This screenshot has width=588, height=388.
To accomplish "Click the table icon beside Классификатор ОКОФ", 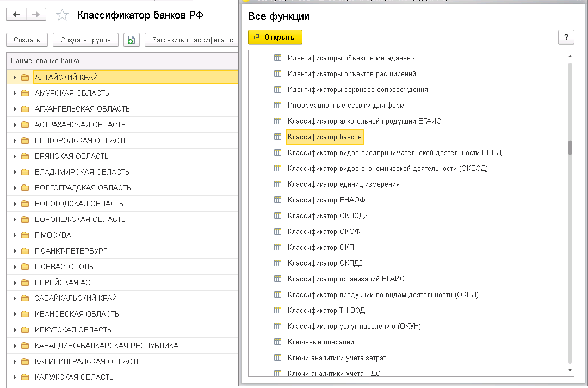I will tap(277, 232).
